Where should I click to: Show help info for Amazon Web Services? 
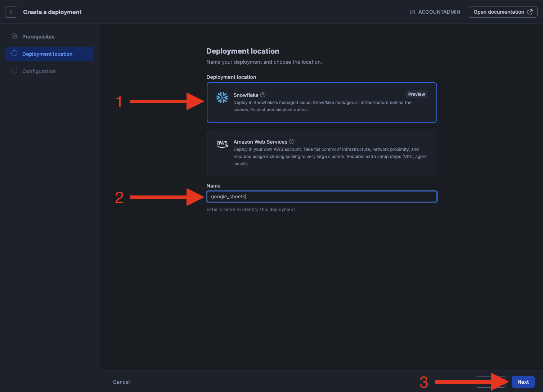coord(292,141)
